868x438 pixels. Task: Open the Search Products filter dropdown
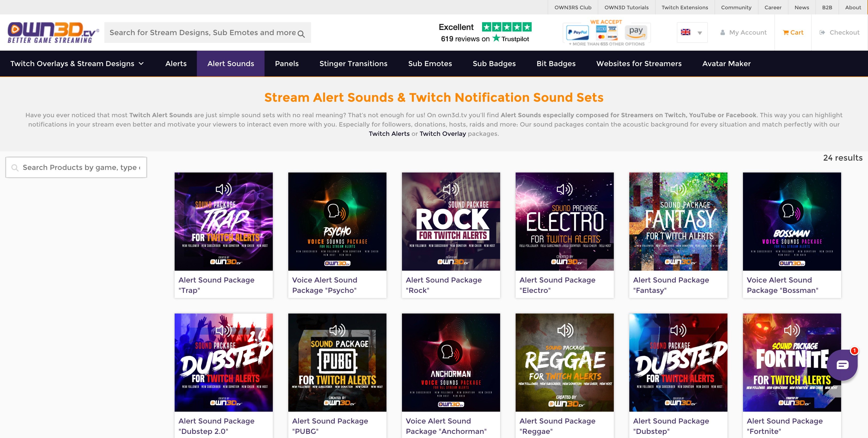pos(76,167)
